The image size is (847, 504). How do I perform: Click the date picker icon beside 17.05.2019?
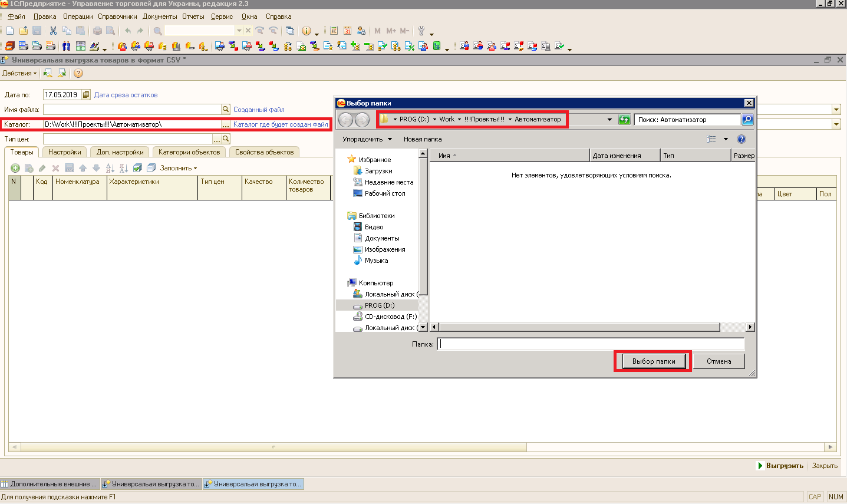click(x=86, y=95)
